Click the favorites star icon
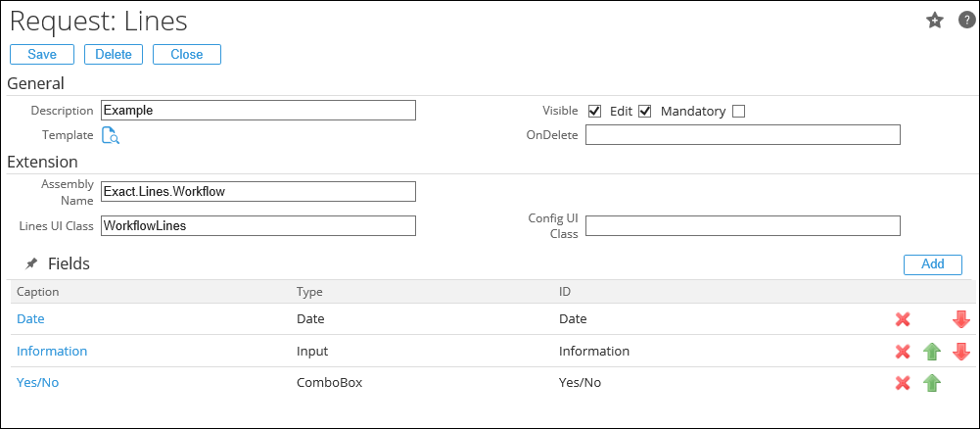The width and height of the screenshot is (980, 429). pos(935,21)
